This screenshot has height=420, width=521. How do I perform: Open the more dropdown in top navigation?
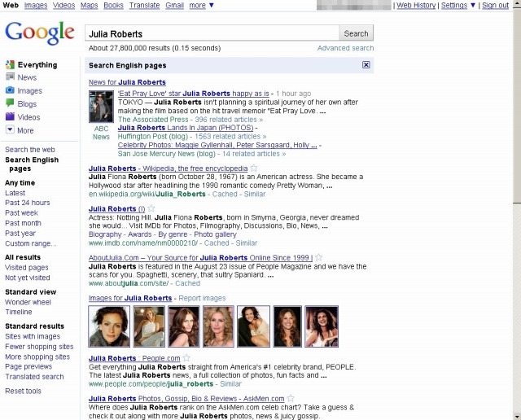pyautogui.click(x=201, y=6)
